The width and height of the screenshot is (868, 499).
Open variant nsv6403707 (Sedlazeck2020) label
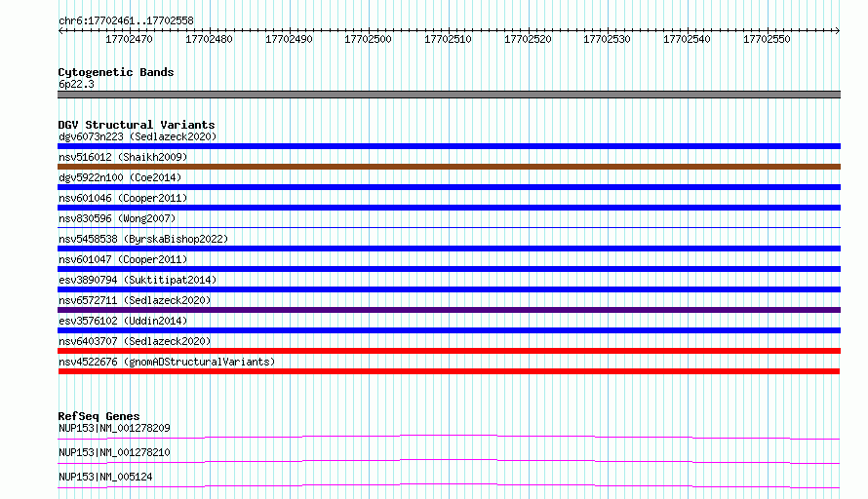[x=135, y=341]
